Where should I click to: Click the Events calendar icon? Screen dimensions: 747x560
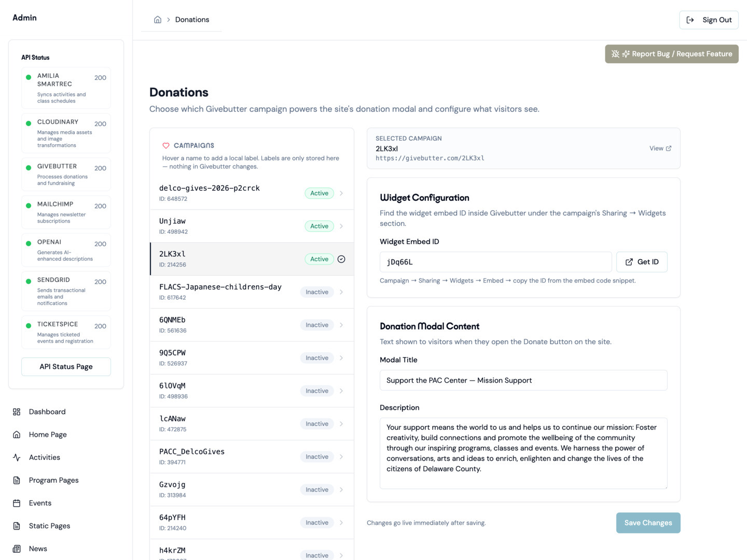click(17, 503)
